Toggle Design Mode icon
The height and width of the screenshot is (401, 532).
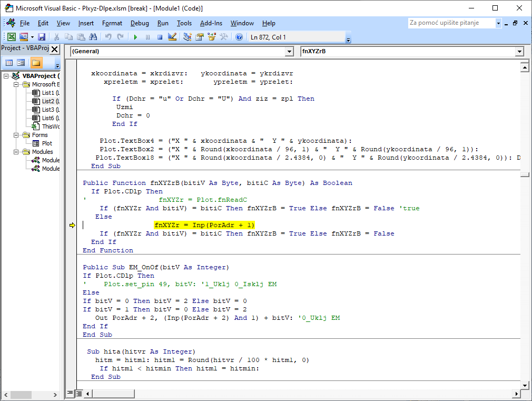point(172,37)
